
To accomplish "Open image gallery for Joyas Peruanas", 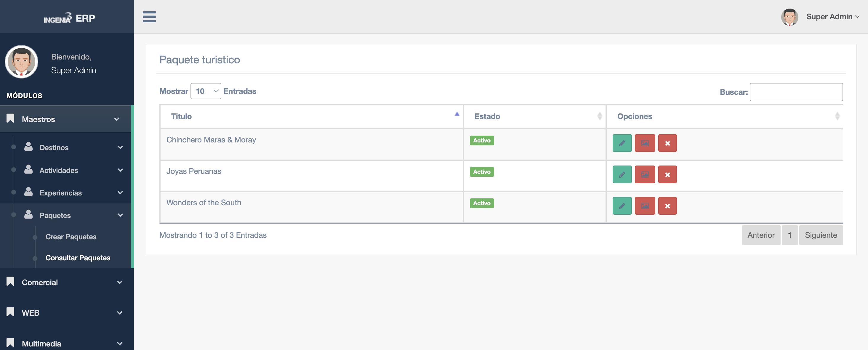I will 645,174.
